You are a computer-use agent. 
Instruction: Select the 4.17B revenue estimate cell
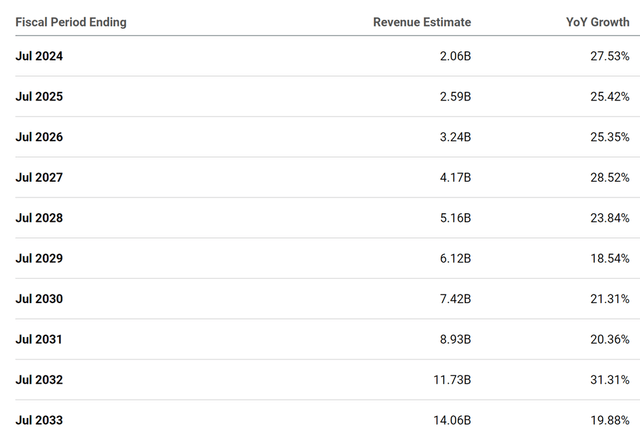pyautogui.click(x=454, y=178)
